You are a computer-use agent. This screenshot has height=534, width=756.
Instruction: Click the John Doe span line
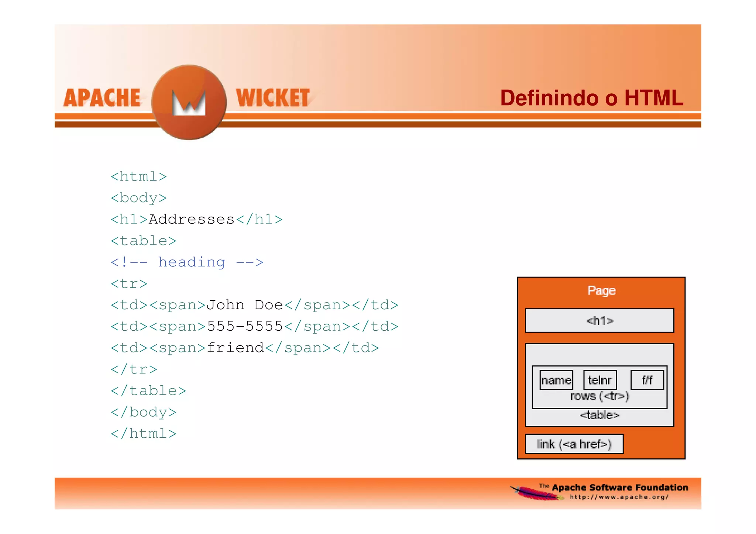255,305
